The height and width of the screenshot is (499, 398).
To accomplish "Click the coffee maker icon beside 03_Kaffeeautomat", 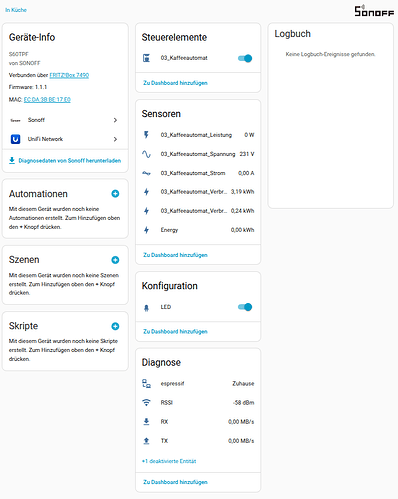I will [x=146, y=58].
